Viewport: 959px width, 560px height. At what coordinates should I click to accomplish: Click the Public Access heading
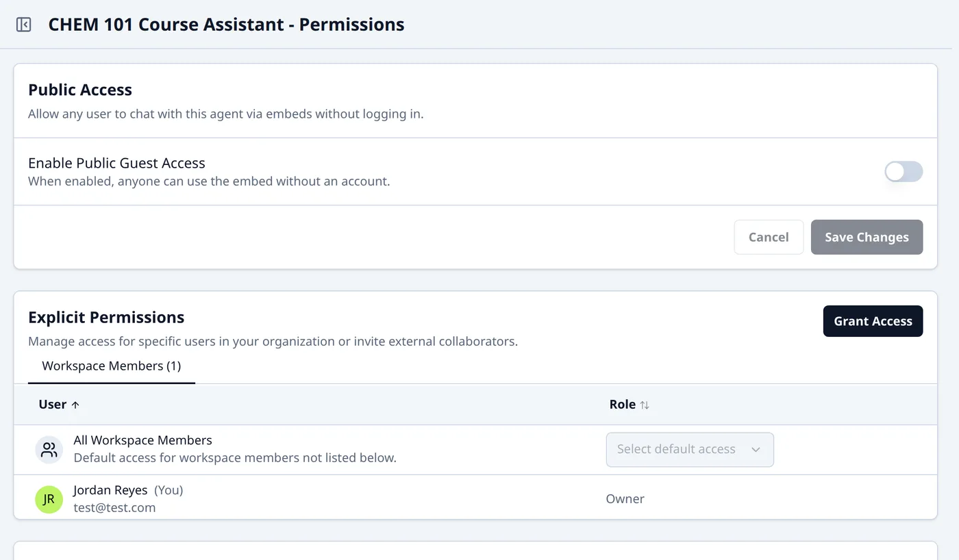(x=80, y=90)
